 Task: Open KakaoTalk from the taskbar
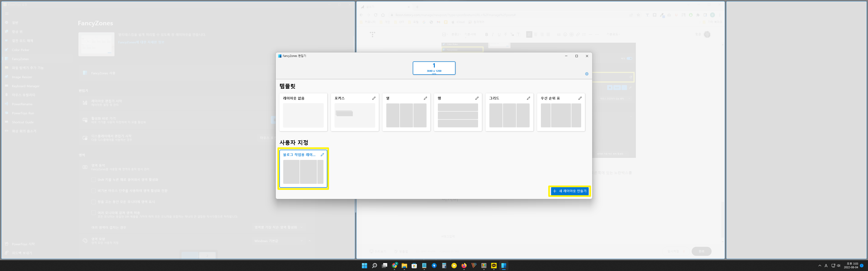tap(494, 266)
